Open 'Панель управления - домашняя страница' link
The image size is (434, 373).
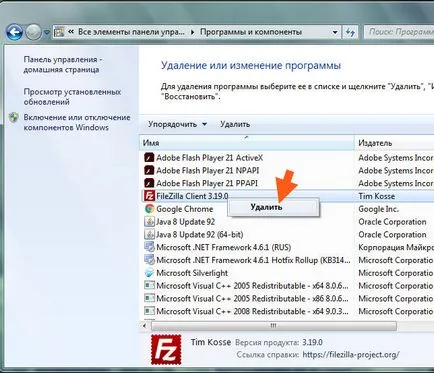[x=63, y=64]
